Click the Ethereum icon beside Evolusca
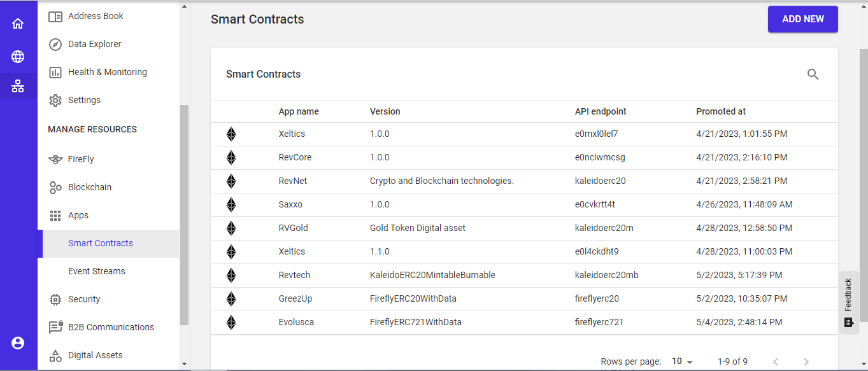868x371 pixels. 231,323
